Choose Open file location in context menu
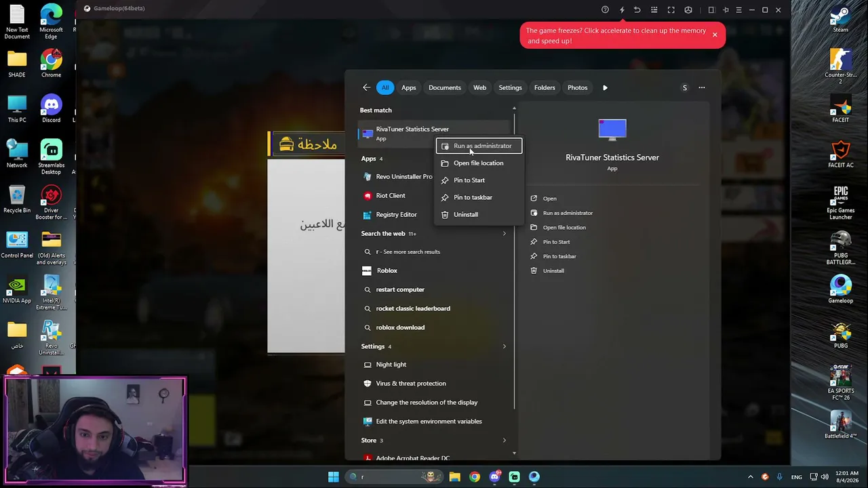 tap(479, 163)
